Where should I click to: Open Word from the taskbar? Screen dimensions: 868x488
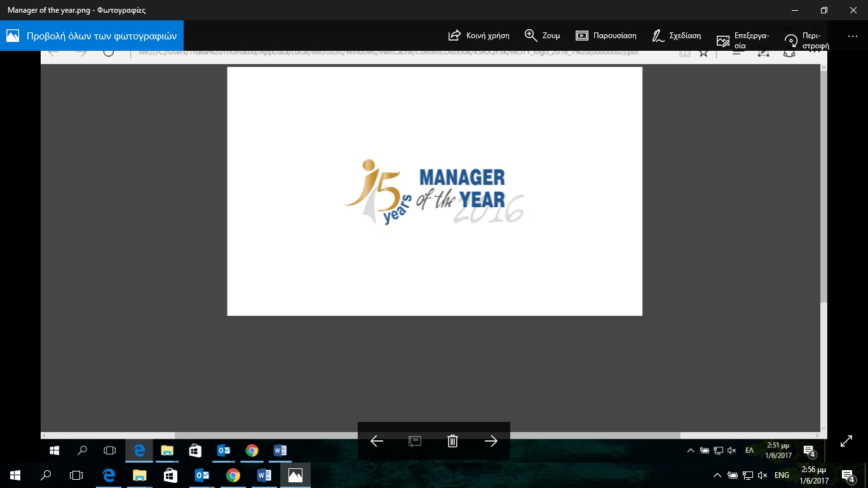[x=264, y=473]
